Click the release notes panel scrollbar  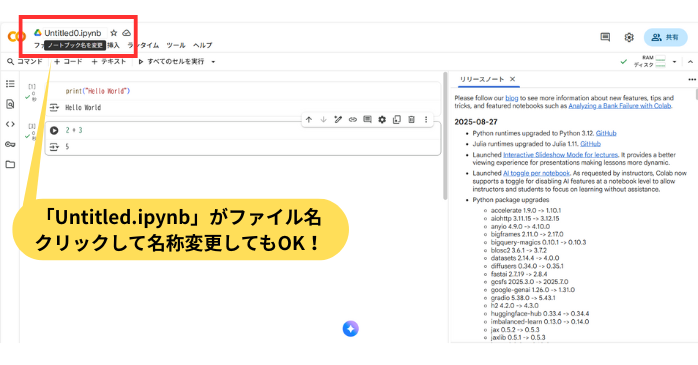point(696,94)
